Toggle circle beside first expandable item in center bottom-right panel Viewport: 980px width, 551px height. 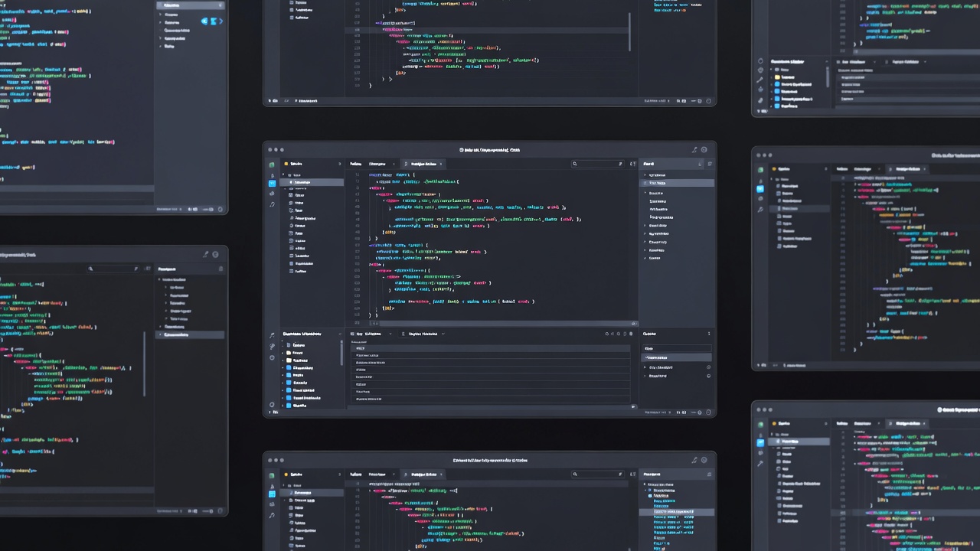[x=708, y=367]
